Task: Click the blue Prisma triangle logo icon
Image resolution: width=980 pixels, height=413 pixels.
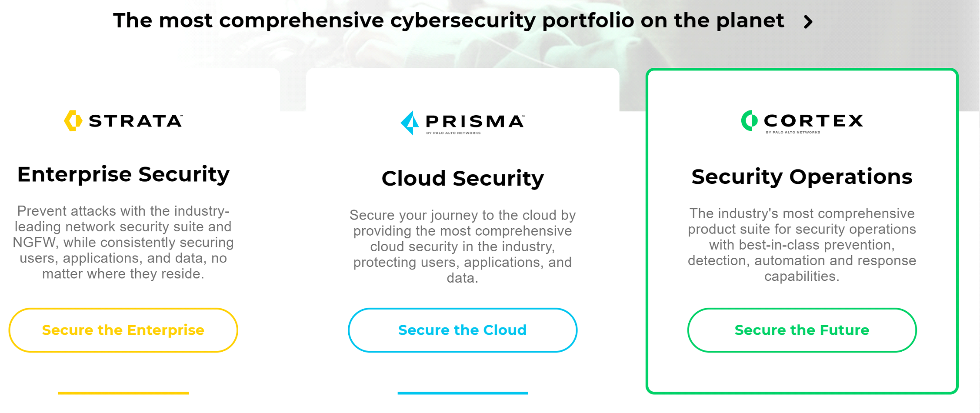Action: (x=410, y=123)
